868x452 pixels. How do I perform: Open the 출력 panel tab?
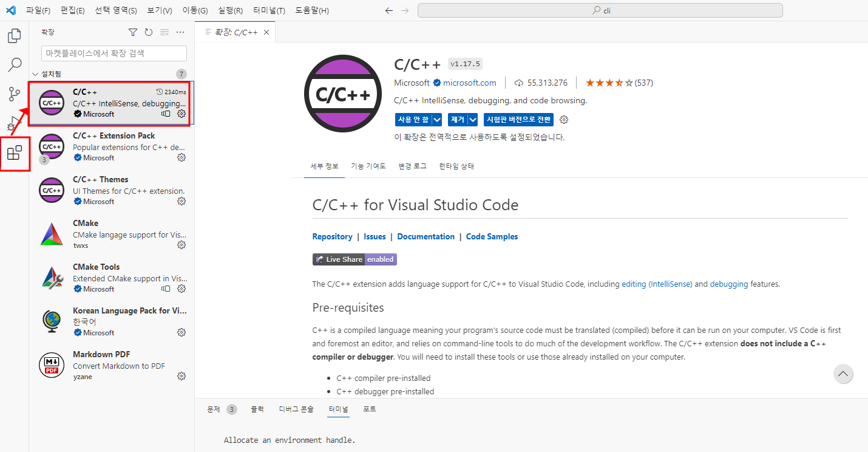pos(257,409)
